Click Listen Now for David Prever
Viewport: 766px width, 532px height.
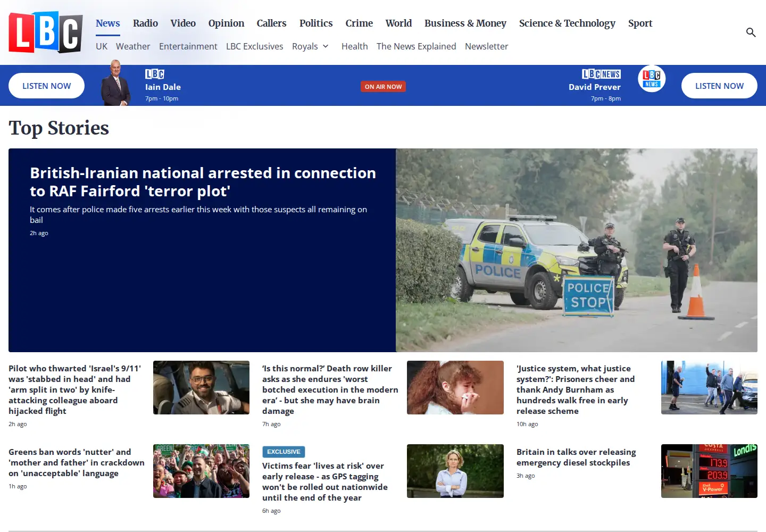coord(719,86)
